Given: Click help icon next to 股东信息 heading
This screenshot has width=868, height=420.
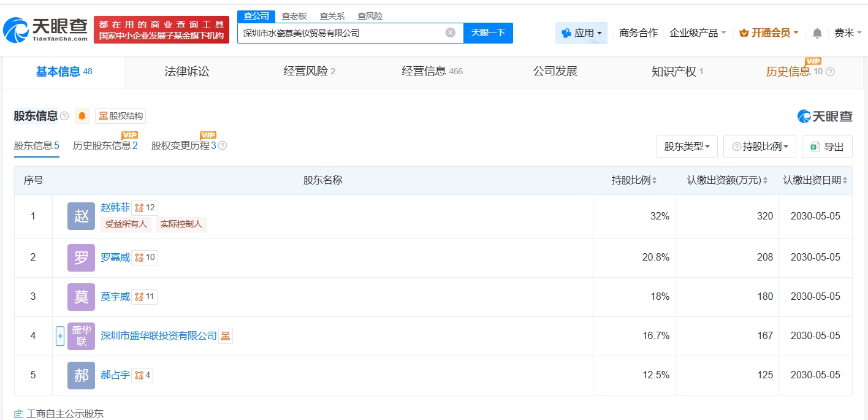Looking at the screenshot, I should [x=64, y=116].
